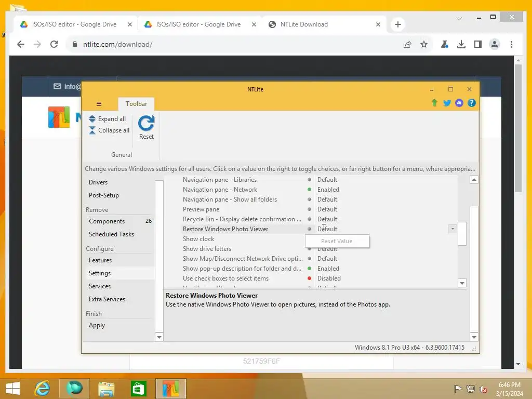Image resolution: width=532 pixels, height=399 pixels.
Task: Click the taskbar clock
Action: coord(509,389)
